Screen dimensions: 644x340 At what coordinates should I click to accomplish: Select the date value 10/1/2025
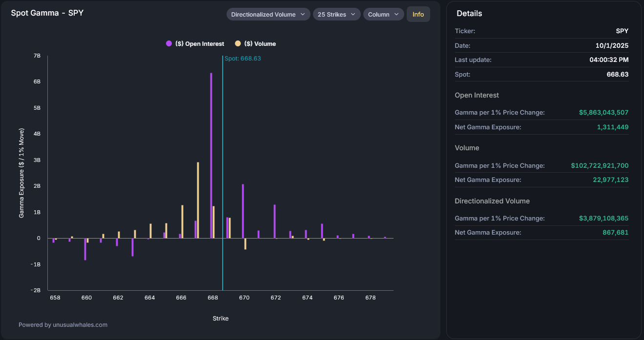612,45
